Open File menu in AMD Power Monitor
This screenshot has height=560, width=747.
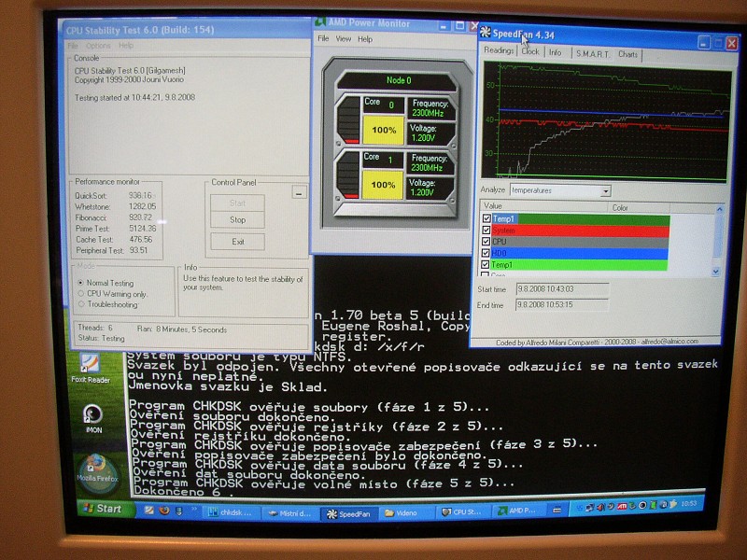click(x=323, y=38)
